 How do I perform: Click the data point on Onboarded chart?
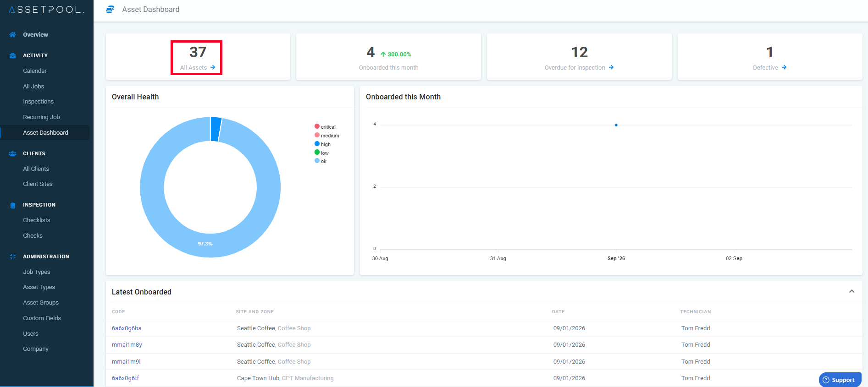tap(616, 125)
